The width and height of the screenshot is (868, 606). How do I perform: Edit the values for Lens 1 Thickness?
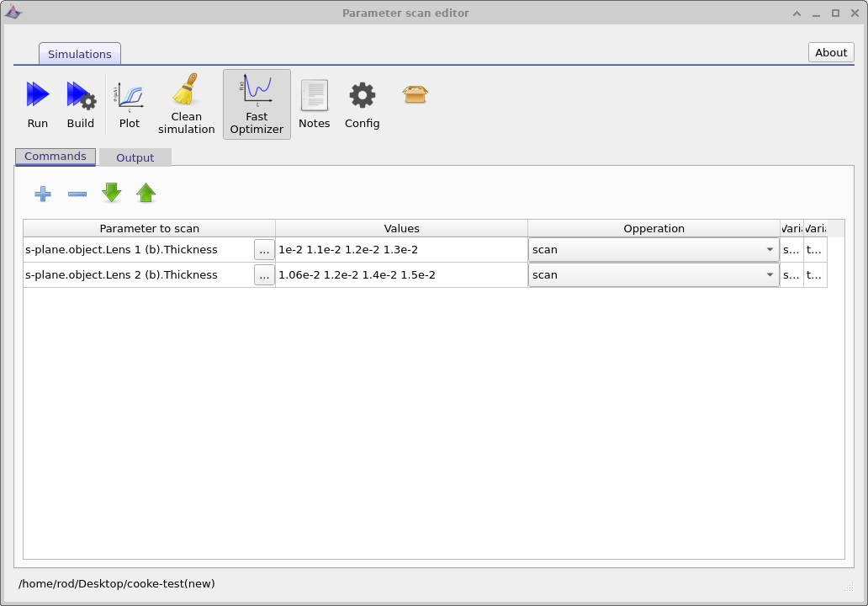tap(402, 249)
